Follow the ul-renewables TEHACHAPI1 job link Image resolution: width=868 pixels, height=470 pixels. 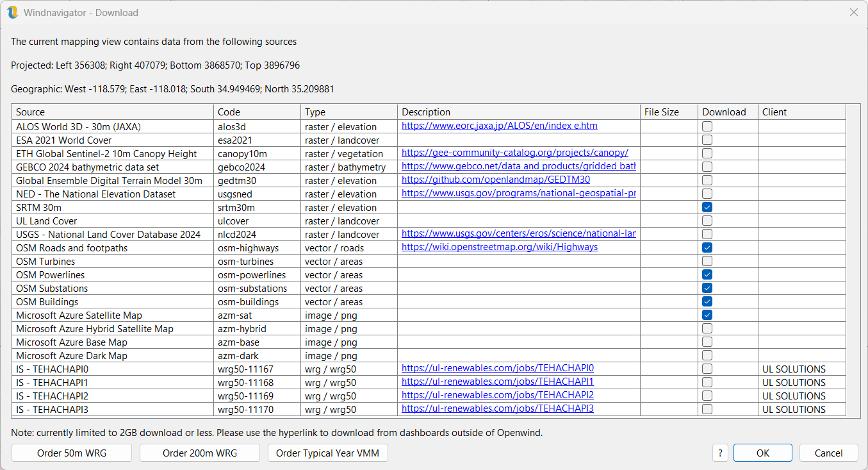click(498, 382)
